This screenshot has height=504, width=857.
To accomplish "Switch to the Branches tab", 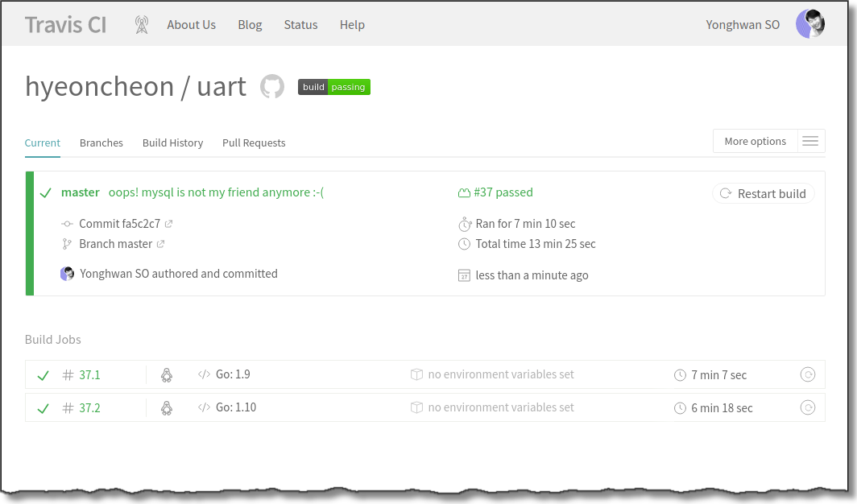I will pos(101,143).
